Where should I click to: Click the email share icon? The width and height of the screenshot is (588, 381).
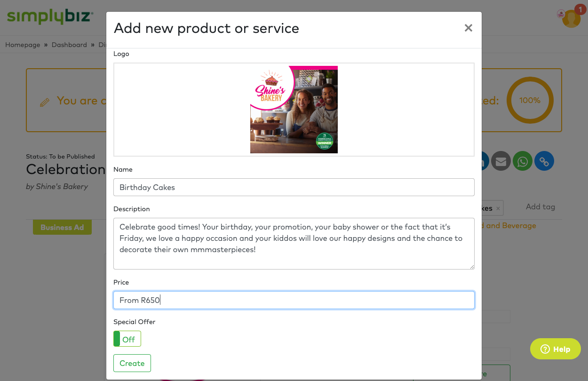click(501, 161)
